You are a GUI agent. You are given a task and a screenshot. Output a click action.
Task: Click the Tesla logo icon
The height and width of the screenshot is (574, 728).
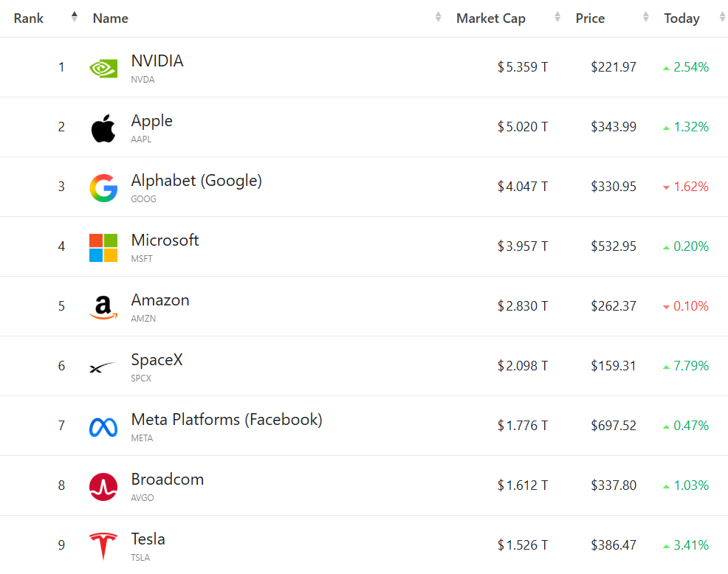coord(103,546)
